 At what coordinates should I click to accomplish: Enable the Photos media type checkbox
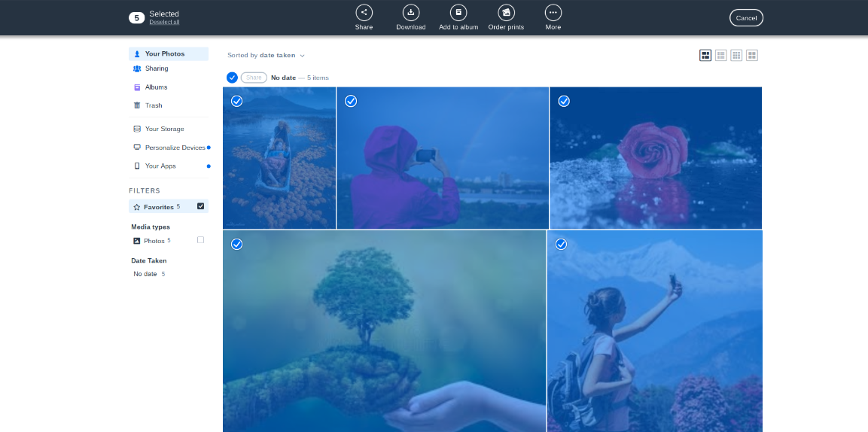coord(200,240)
